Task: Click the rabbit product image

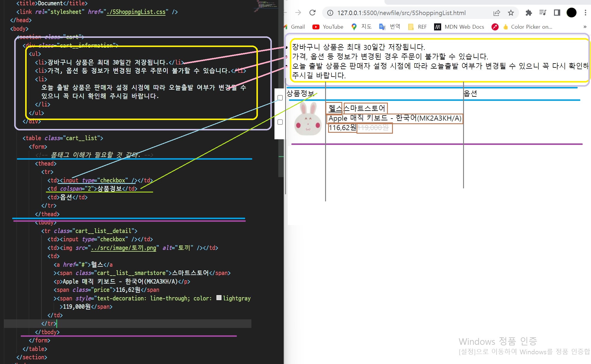Action: tap(308, 119)
